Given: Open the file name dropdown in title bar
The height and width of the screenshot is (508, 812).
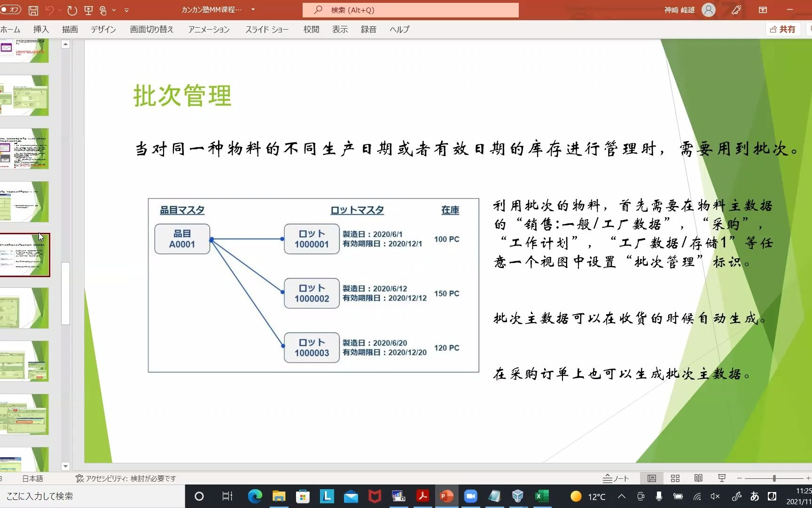Looking at the screenshot, I should click(x=253, y=10).
